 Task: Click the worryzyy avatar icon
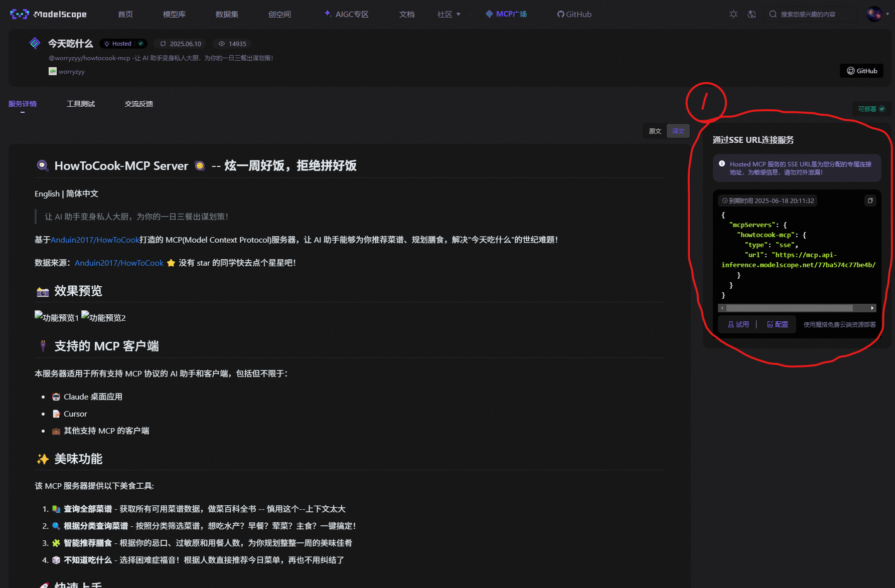coord(53,71)
